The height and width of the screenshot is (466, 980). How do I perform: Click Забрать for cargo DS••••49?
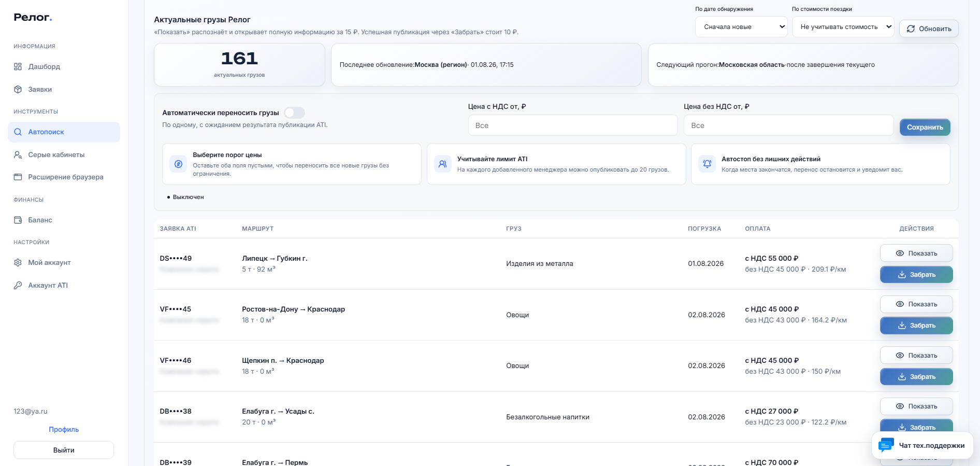point(916,275)
